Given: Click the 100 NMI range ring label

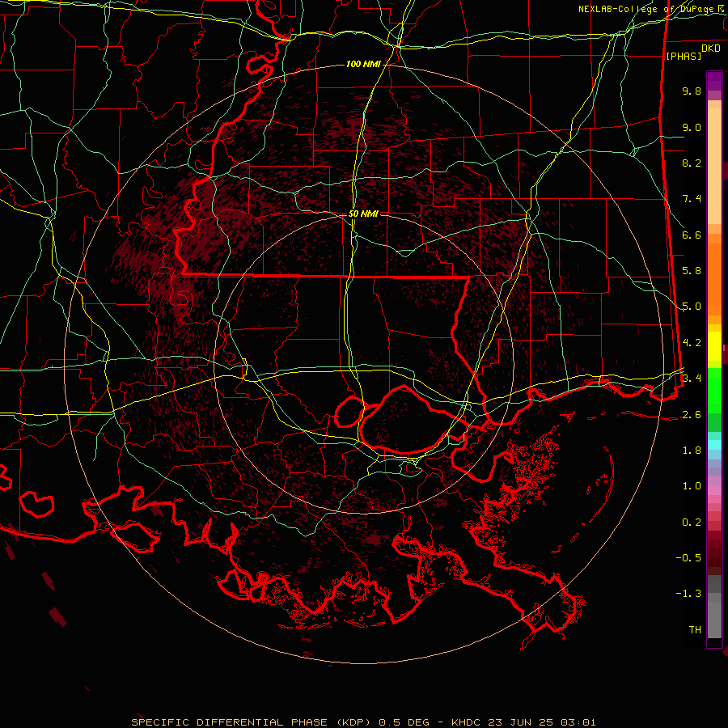Looking at the screenshot, I should pos(363,64).
